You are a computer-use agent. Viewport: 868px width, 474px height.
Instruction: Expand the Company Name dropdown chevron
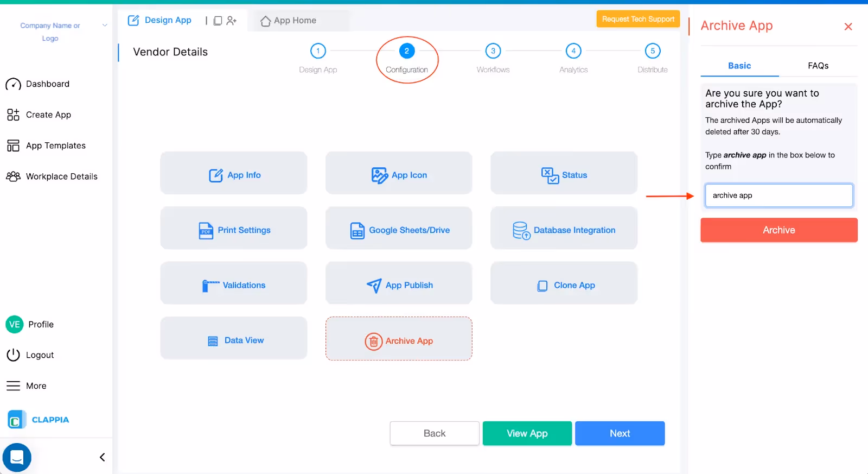pos(105,25)
